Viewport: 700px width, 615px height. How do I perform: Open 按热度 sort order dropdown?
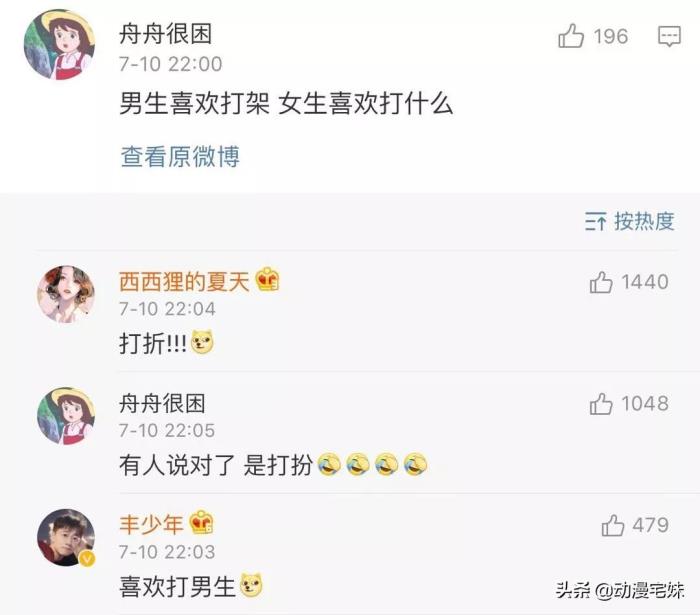click(x=629, y=221)
